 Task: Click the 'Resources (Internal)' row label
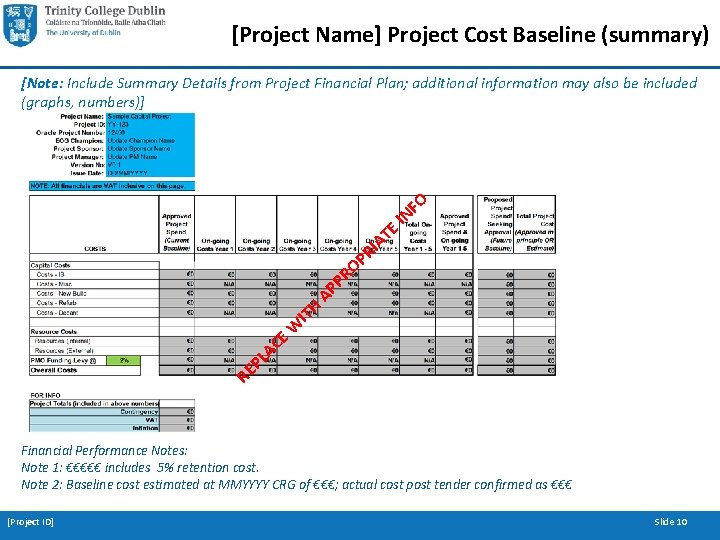click(62, 341)
